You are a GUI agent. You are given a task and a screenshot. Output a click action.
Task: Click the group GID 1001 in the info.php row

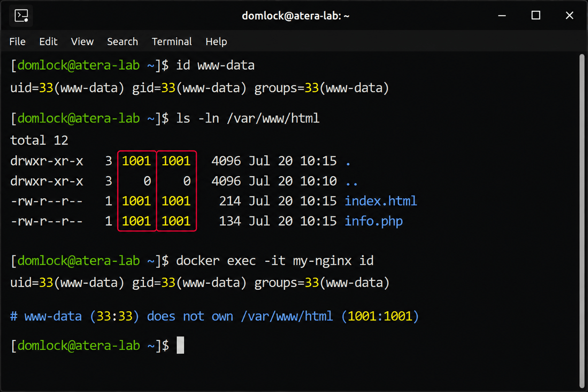tap(176, 221)
